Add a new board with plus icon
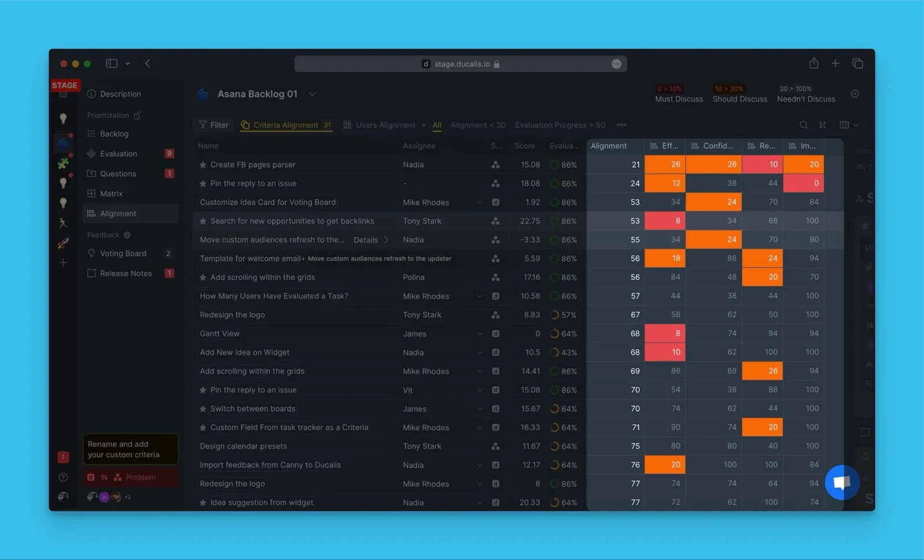The width and height of the screenshot is (924, 560). pos(63,263)
